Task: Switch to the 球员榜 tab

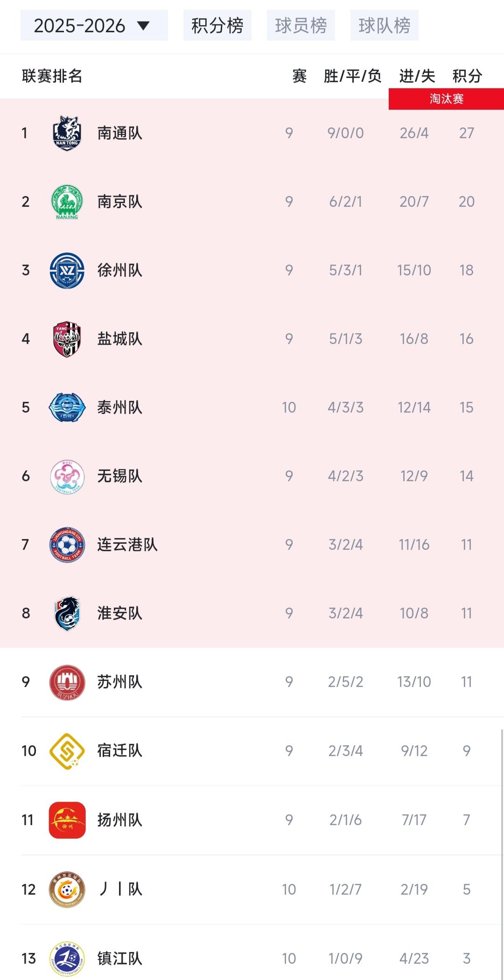Action: pos(301,25)
